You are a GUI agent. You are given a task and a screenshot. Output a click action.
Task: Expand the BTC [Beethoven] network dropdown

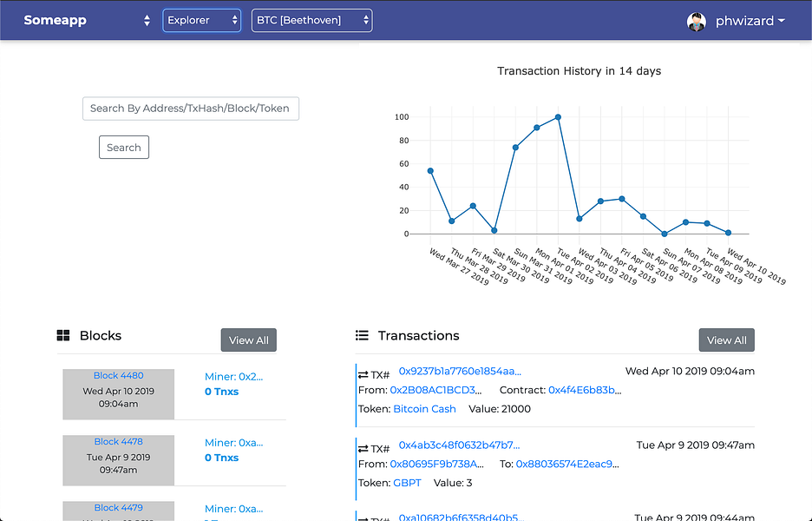coord(311,21)
